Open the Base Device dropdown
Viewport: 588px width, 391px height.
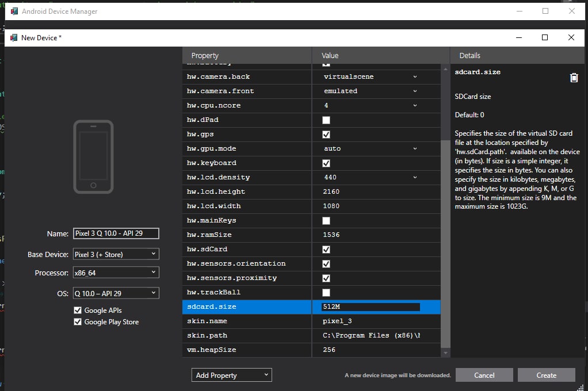pyautogui.click(x=116, y=254)
